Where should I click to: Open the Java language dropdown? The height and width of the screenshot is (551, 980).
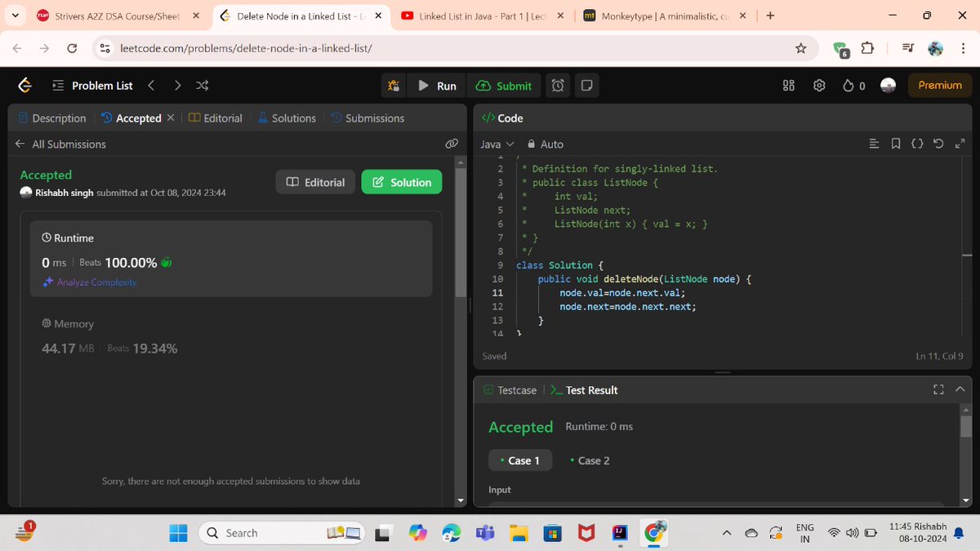tap(497, 144)
